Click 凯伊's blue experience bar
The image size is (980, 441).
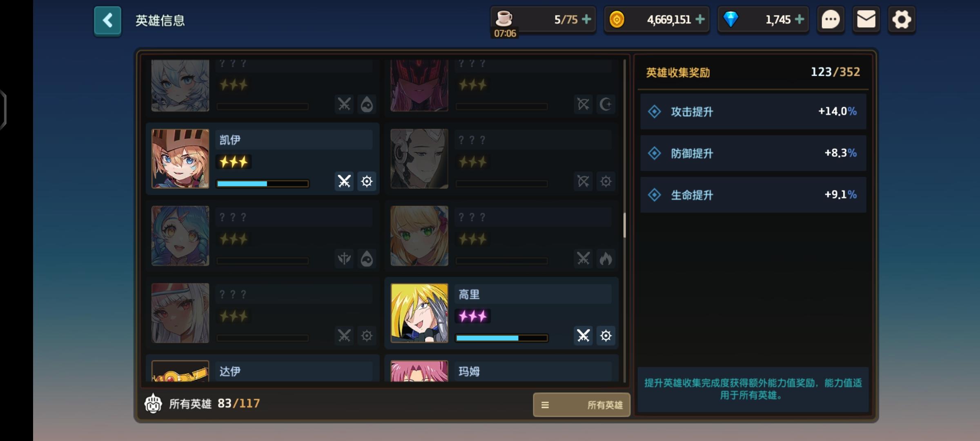point(263,184)
